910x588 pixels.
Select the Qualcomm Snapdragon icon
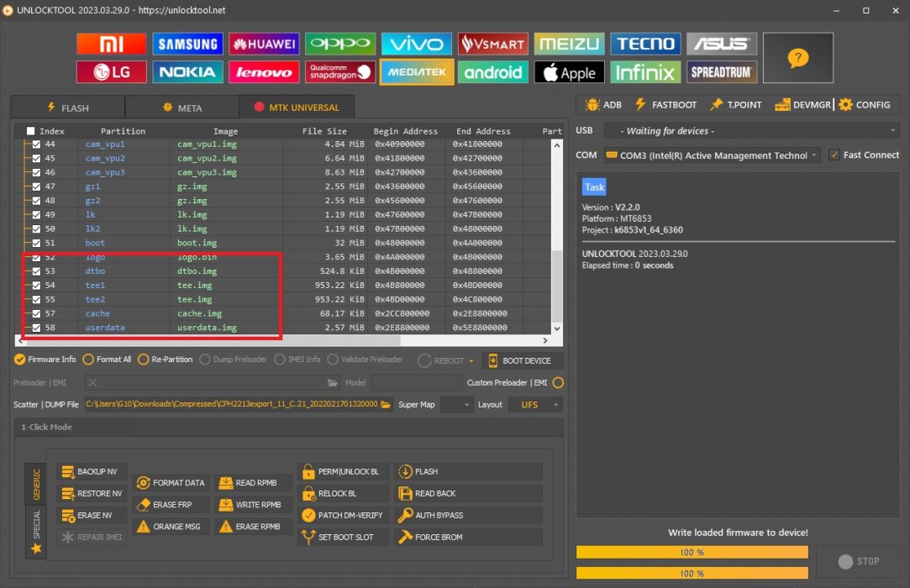point(340,72)
